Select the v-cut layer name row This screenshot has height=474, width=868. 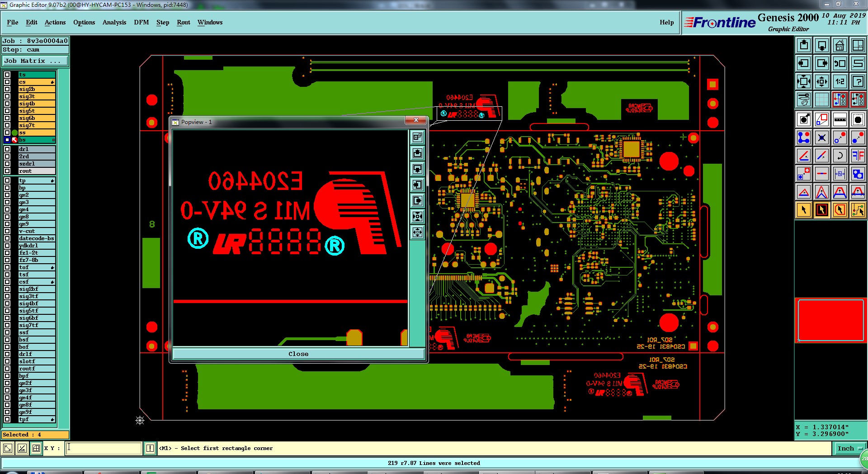point(37,231)
